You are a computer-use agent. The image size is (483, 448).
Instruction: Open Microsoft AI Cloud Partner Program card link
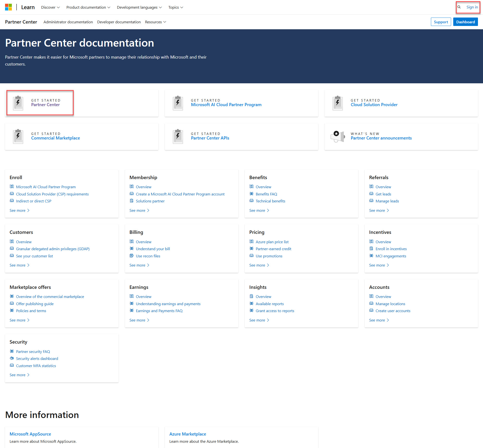(226, 105)
